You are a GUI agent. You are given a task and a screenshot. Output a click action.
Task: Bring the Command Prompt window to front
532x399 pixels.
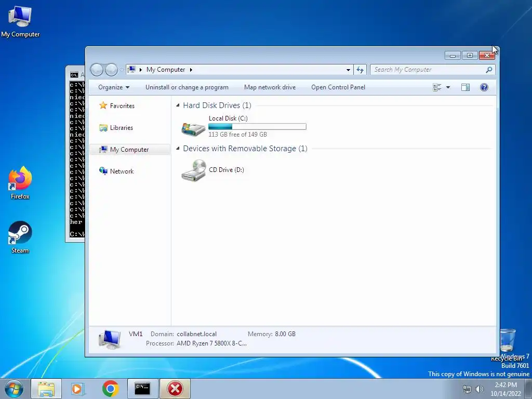coord(75,153)
